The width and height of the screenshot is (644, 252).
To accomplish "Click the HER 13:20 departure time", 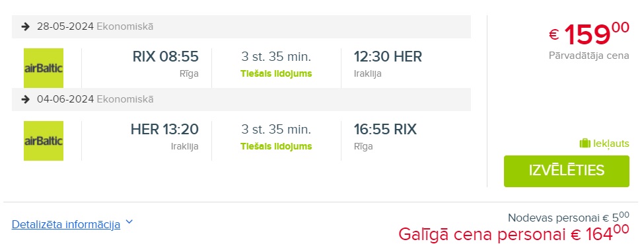I will tap(164, 129).
